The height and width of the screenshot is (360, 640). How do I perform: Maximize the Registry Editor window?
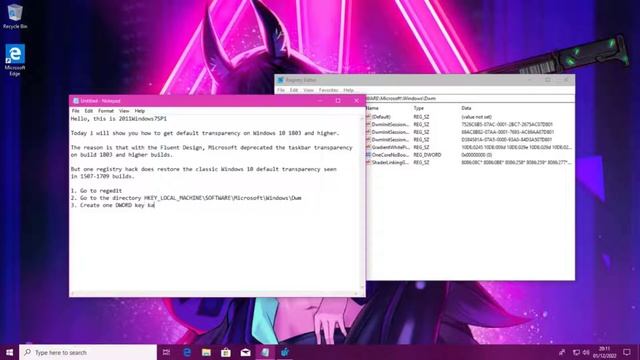coord(548,80)
